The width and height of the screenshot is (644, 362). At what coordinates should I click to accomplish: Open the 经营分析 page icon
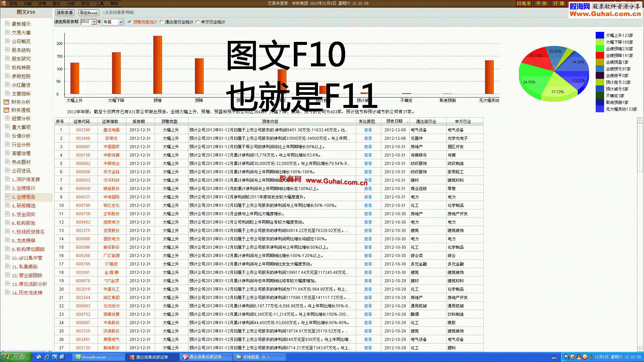pos(7,118)
